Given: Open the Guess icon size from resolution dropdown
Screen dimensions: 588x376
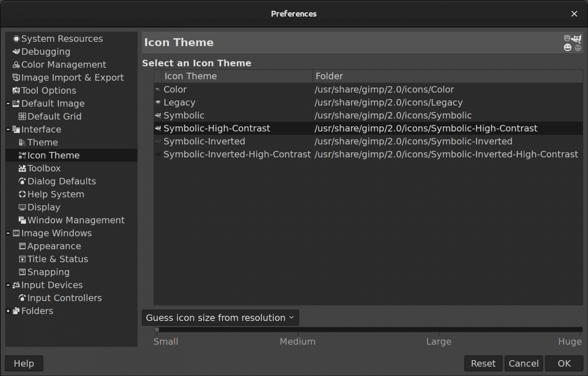Looking at the screenshot, I should 220,318.
